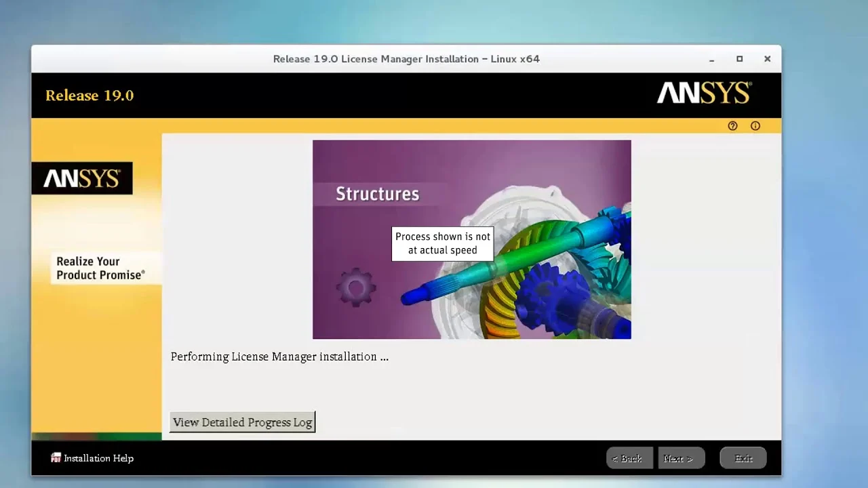
Task: Minimize the License Manager Installation window
Action: pyautogui.click(x=711, y=60)
